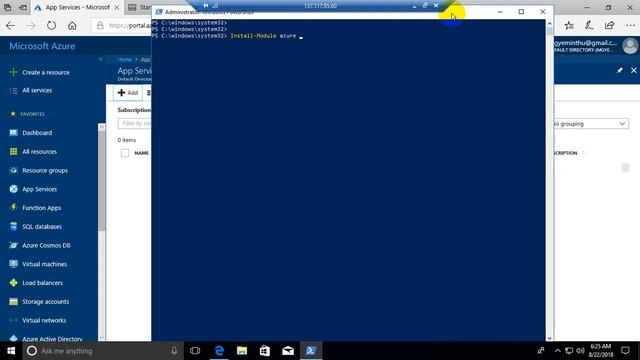Open Edge favorites hub star icon
The height and width of the screenshot is (360, 640).
(x=569, y=25)
